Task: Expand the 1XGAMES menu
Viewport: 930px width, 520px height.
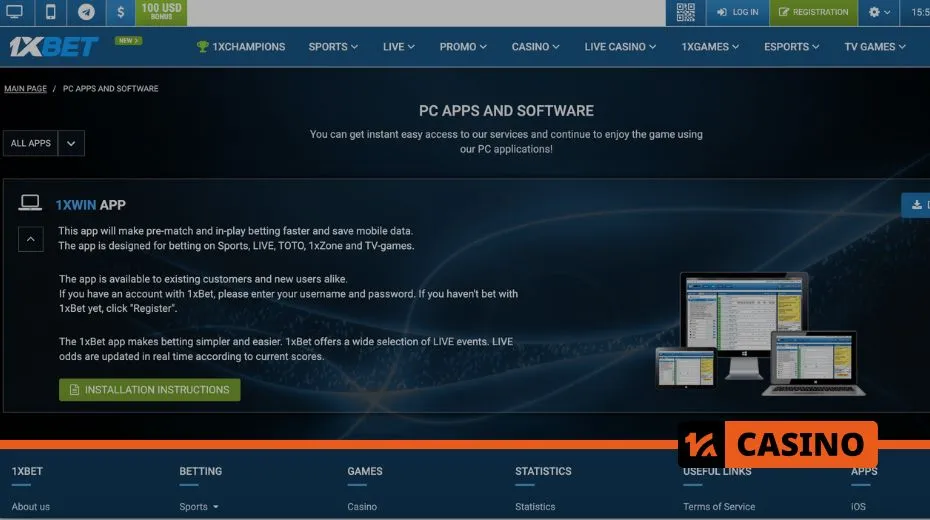Action: 710,46
